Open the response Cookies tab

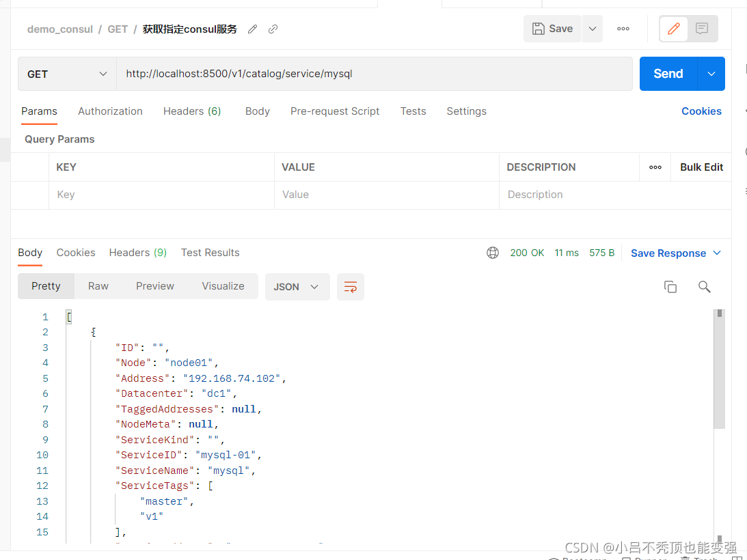click(76, 253)
